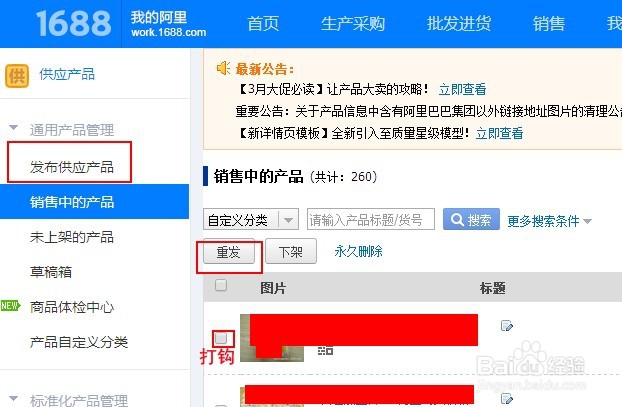Go to 批发进货 in top navigation
This screenshot has width=622, height=407.
459,23
